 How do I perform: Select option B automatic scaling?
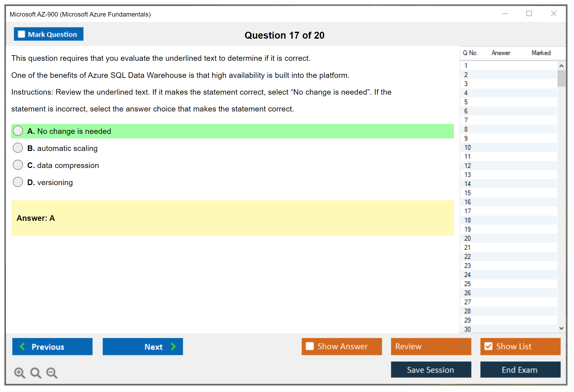point(18,148)
